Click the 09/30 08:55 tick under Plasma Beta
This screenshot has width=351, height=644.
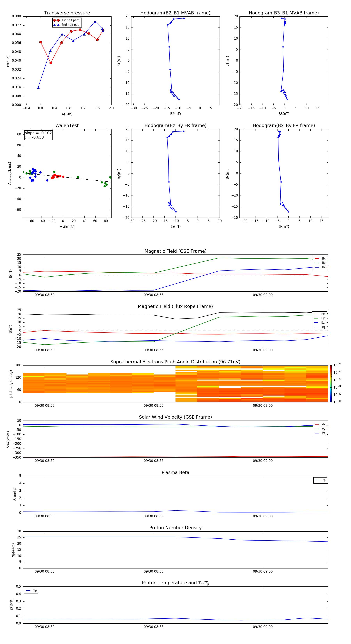[x=153, y=516]
